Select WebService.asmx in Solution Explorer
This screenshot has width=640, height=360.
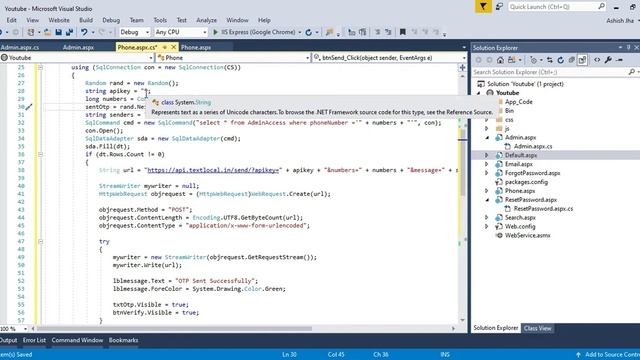point(527,235)
